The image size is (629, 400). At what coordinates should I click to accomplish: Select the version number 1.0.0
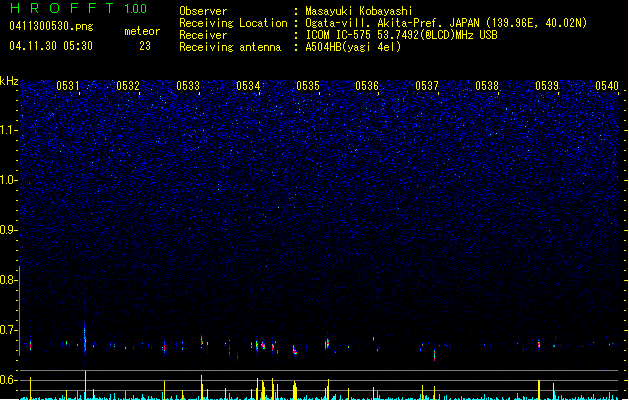click(136, 9)
